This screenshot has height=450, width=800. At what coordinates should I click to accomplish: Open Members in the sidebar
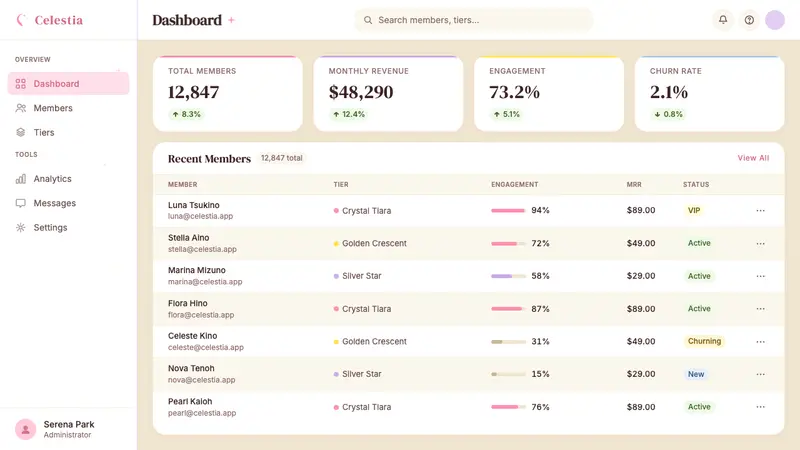click(68, 108)
